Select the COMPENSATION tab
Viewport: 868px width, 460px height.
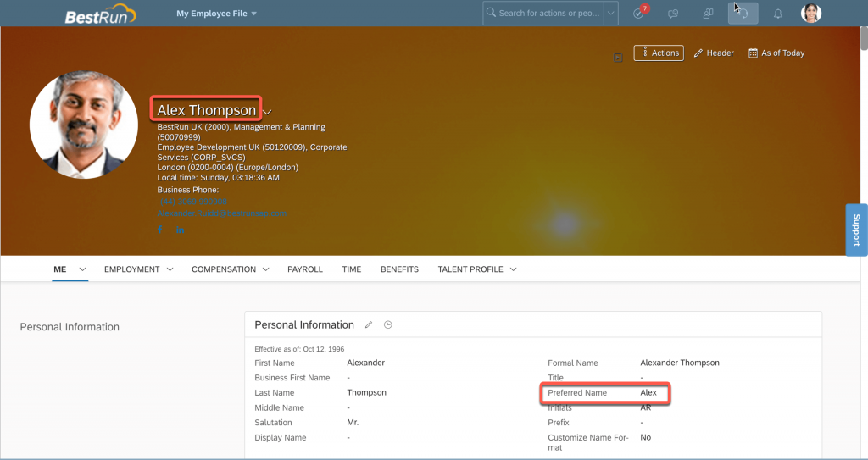pyautogui.click(x=224, y=269)
